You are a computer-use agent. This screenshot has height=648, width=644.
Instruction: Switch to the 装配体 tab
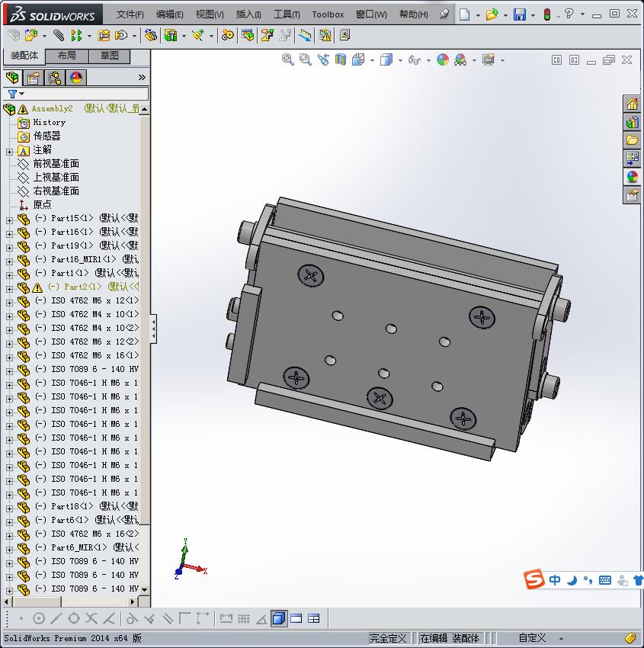click(x=24, y=56)
